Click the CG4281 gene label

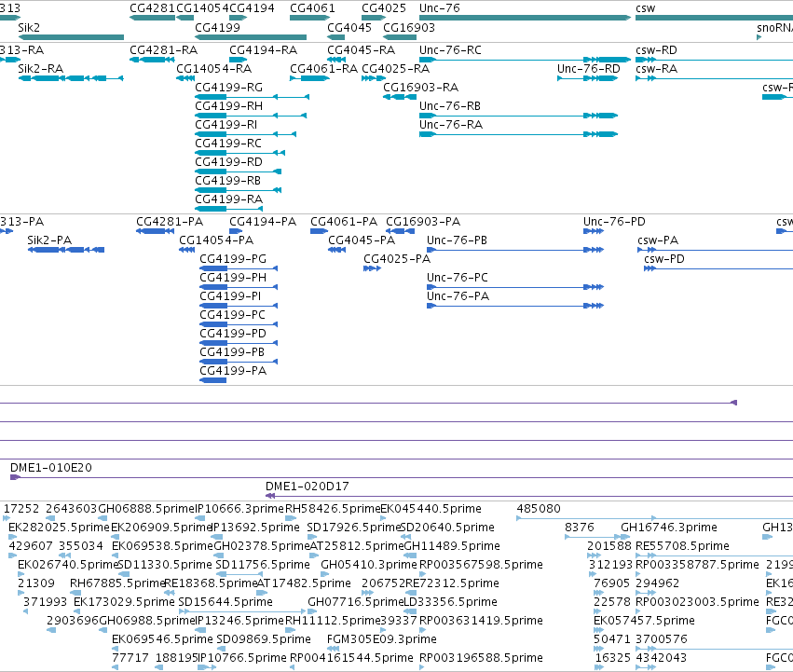click(152, 8)
